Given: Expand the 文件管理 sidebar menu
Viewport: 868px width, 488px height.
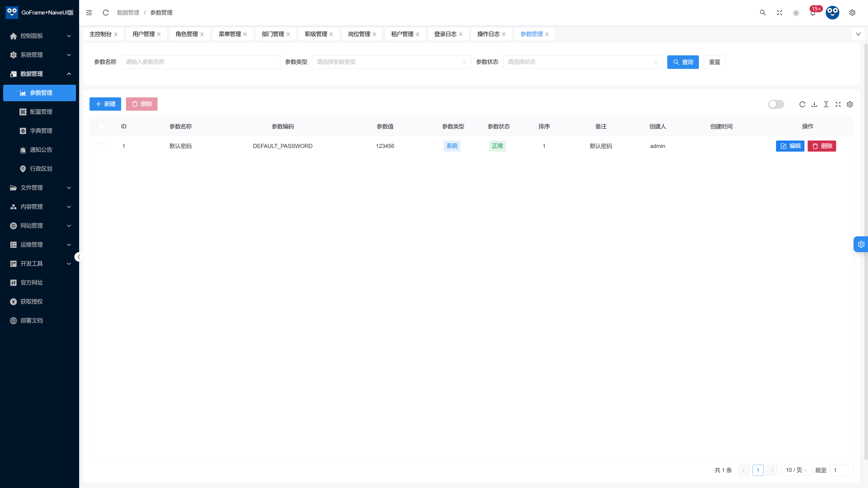Looking at the screenshot, I should tap(40, 188).
